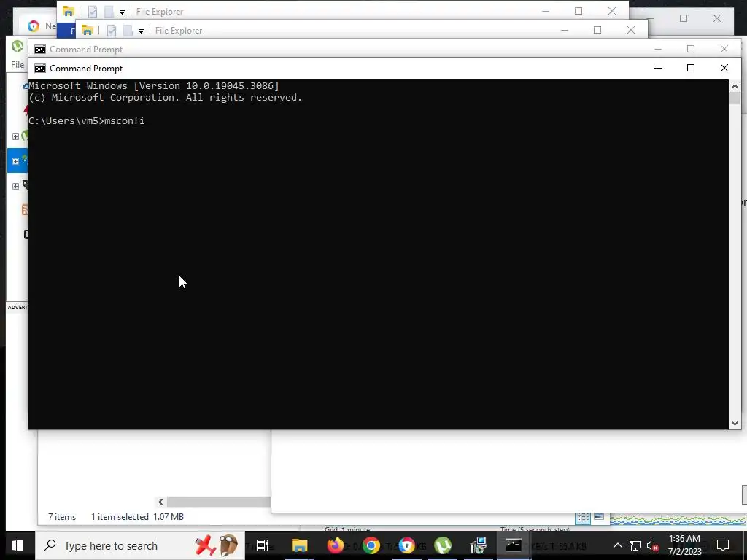Open uTorrent from taskbar
The height and width of the screenshot is (560, 747).
(443, 545)
